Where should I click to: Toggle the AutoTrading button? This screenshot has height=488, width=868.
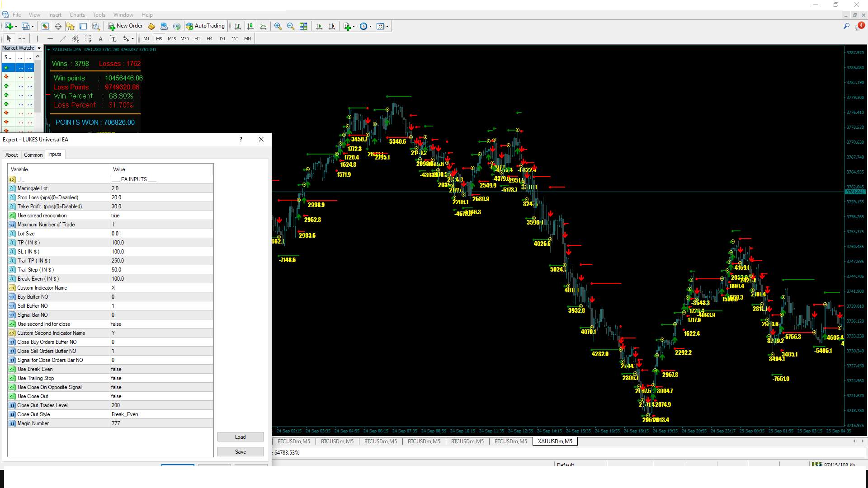pos(205,26)
